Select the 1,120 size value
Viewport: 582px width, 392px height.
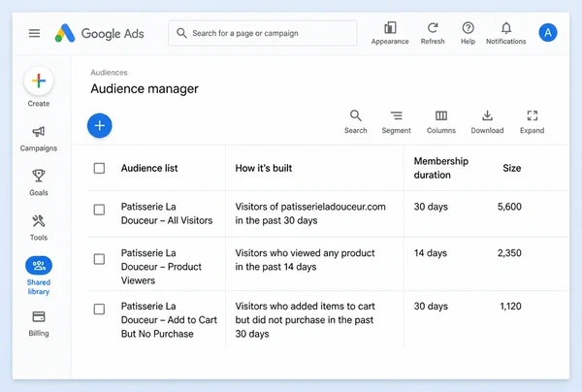510,307
